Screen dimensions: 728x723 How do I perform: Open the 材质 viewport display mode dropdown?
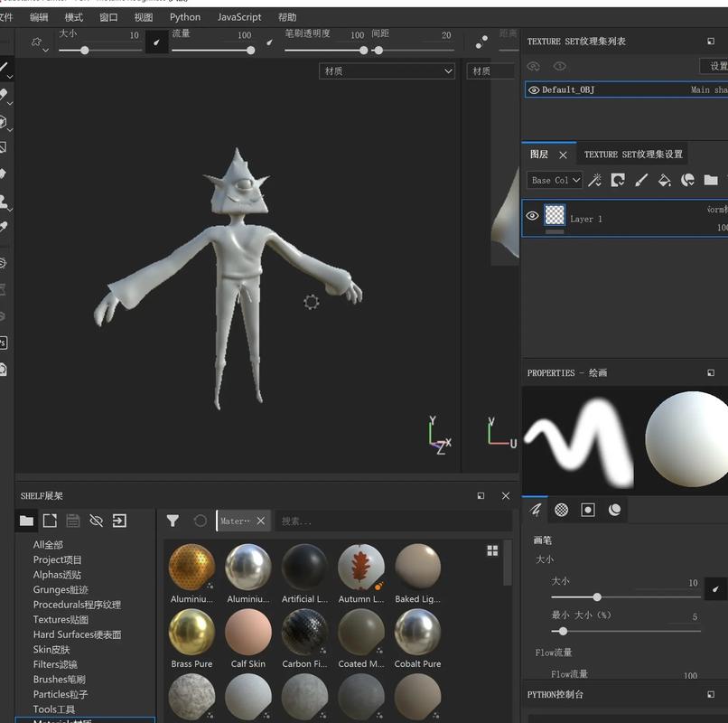pyautogui.click(x=387, y=70)
